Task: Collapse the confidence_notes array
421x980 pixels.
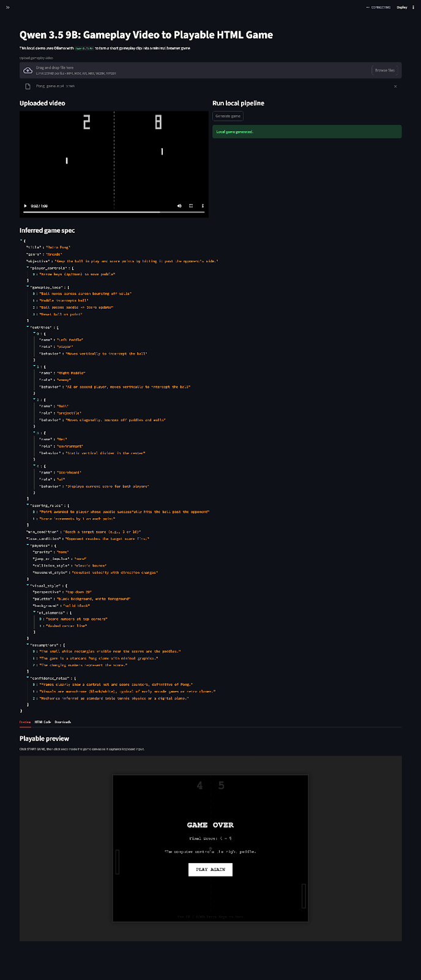Action: [x=28, y=678]
